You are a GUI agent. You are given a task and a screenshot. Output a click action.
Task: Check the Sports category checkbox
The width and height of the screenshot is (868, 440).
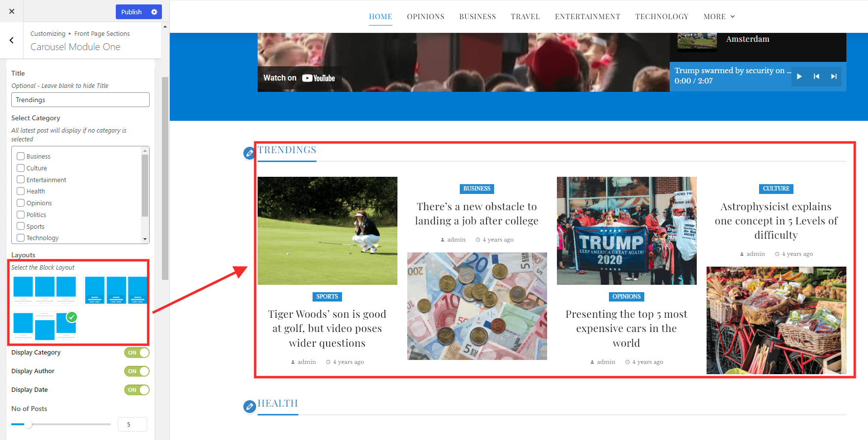pyautogui.click(x=21, y=226)
